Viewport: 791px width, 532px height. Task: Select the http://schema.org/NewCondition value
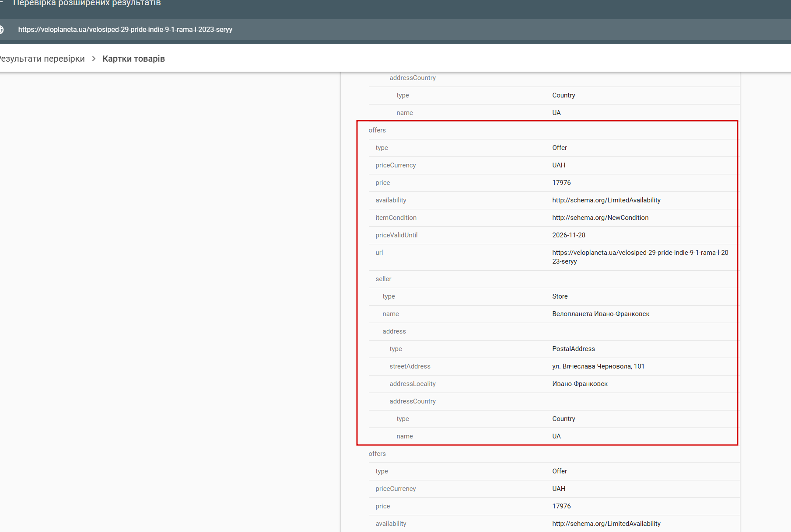600,218
